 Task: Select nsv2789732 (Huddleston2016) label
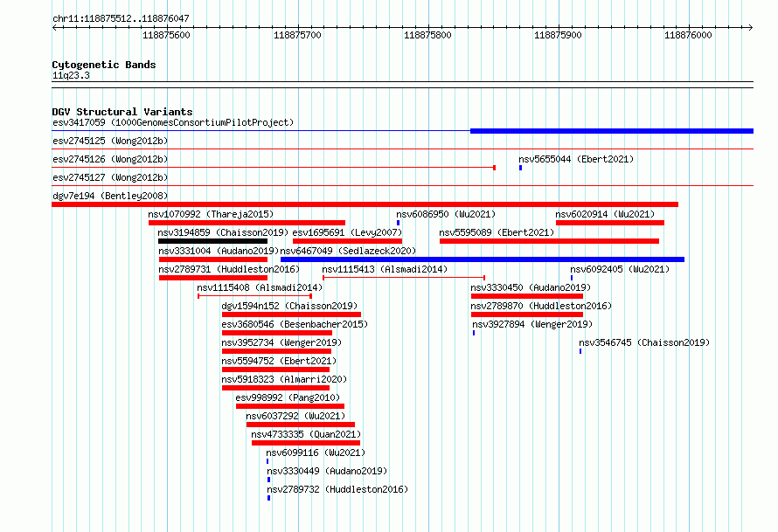pos(337,489)
